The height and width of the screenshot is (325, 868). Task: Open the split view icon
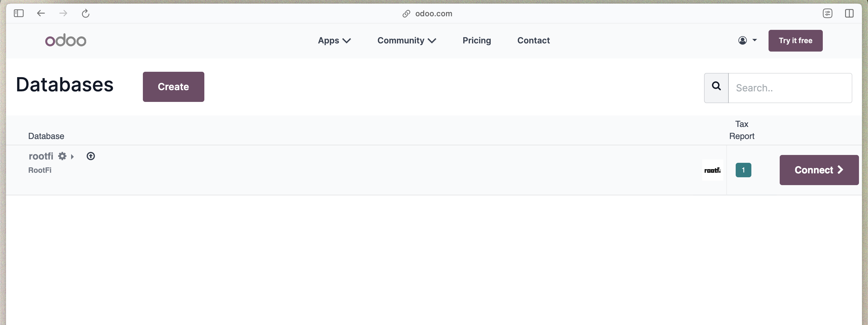click(x=849, y=14)
